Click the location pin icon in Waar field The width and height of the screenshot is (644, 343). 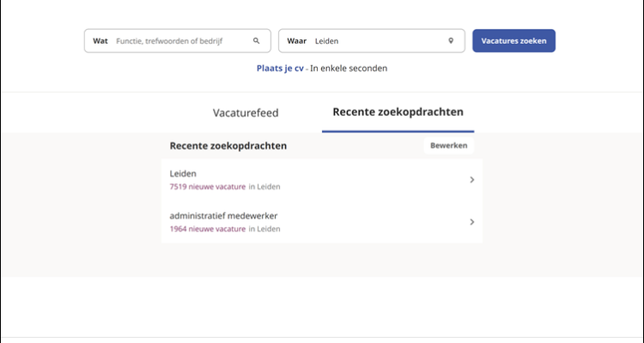coord(451,40)
